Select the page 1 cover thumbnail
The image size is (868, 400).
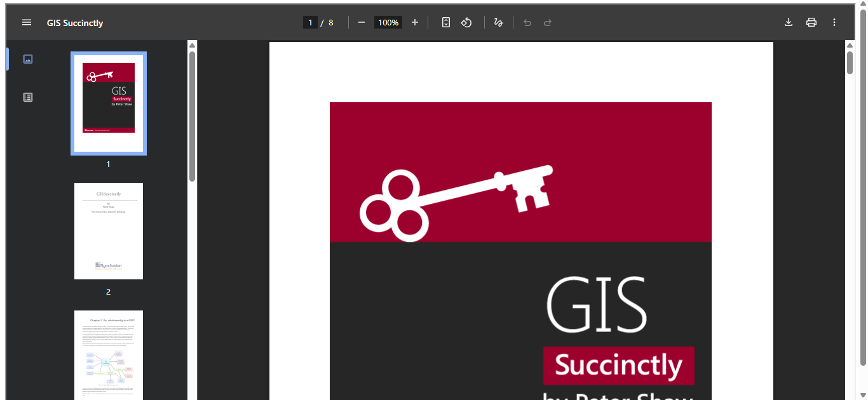[109, 103]
